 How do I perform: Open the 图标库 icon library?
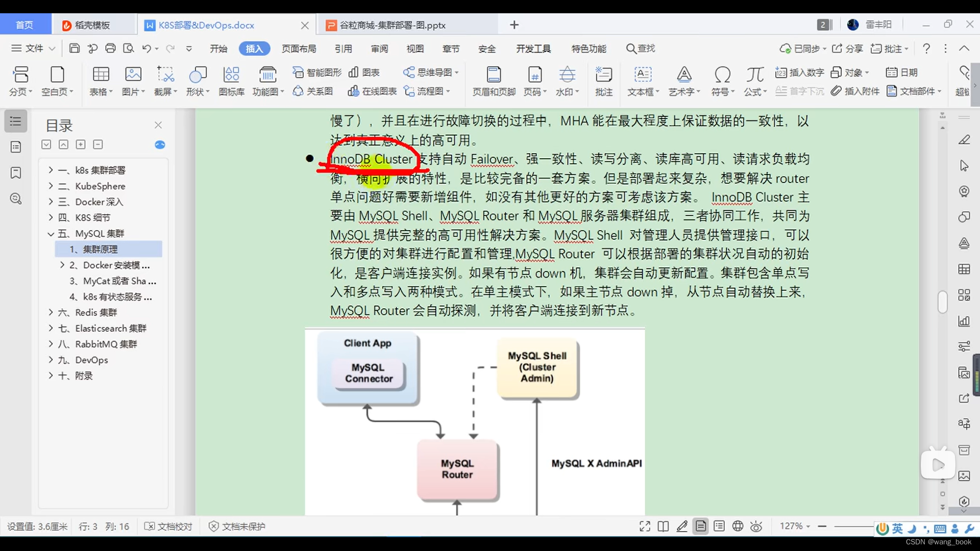pos(231,81)
